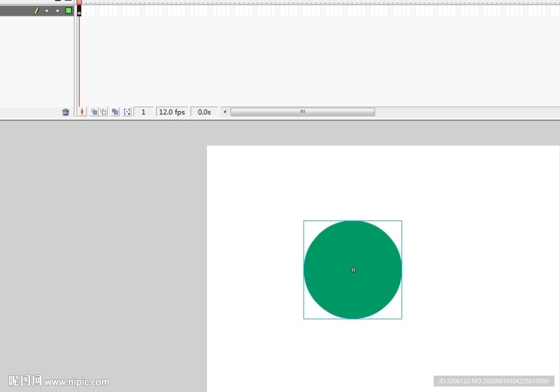Toggle the layer's visibility dot
560x392 pixels.
[47, 11]
